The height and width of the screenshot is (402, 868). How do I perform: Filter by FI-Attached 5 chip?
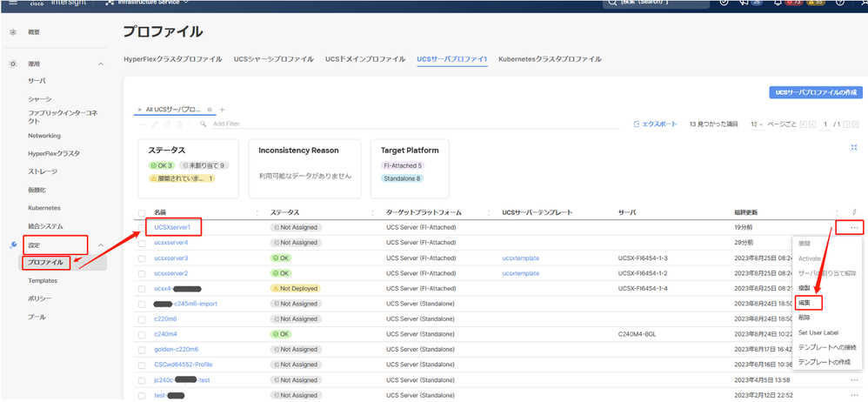(403, 165)
